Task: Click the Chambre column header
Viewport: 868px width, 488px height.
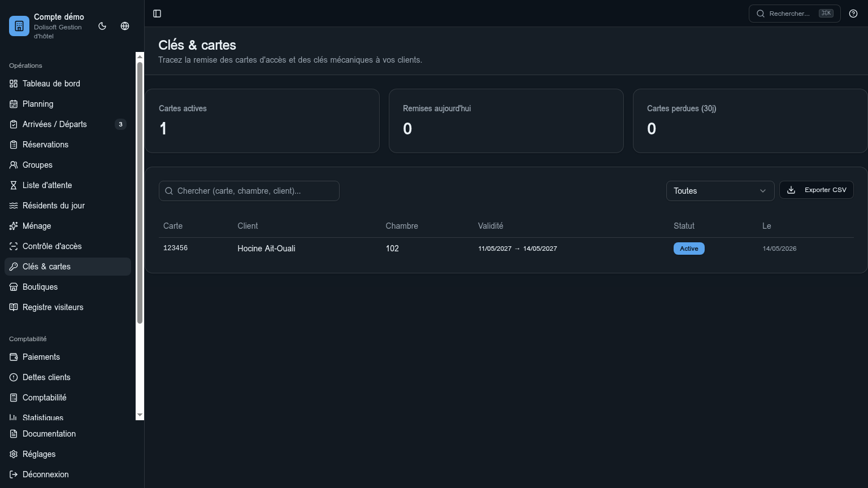Action: click(402, 226)
